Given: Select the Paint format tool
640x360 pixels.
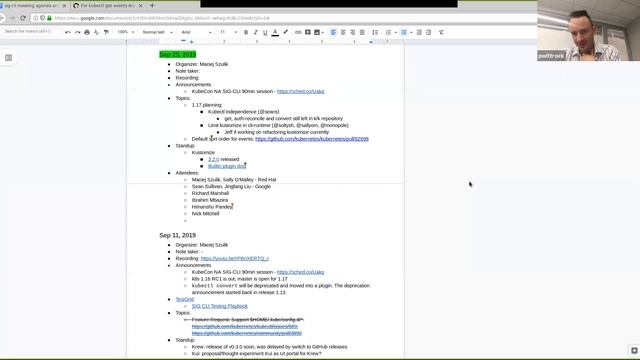Looking at the screenshot, I should (106, 32).
